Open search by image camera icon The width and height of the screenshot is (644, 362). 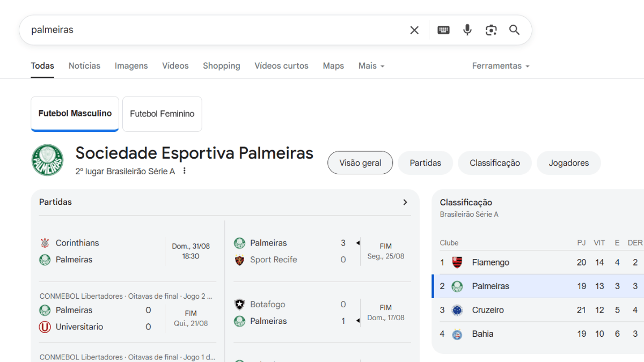tap(491, 30)
